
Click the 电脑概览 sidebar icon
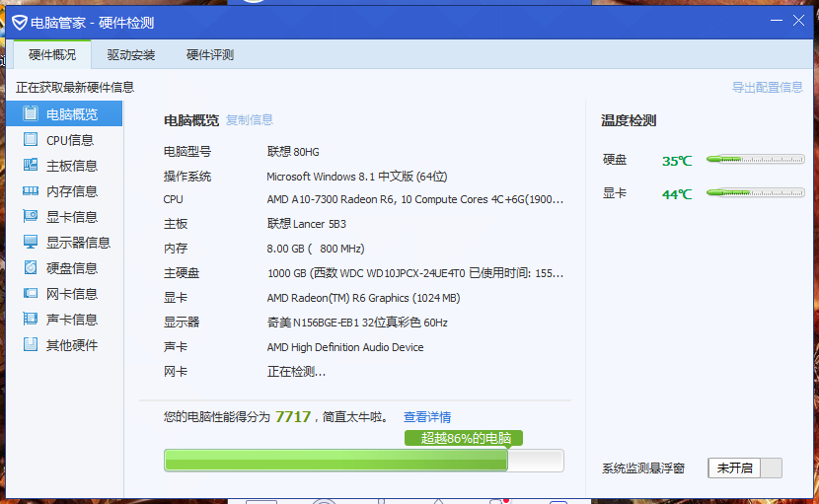pos(31,113)
